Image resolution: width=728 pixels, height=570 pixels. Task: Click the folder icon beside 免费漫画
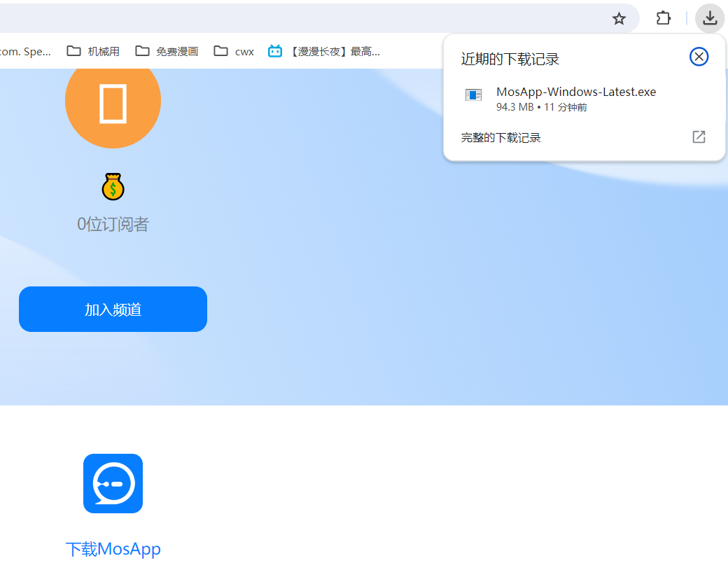coord(142,51)
